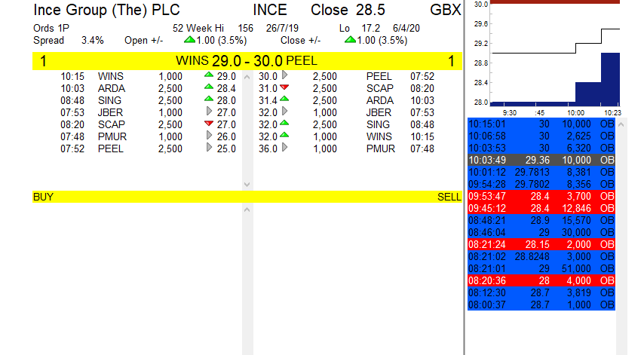
Task: Select the BUY label on yellow bar
Action: [x=43, y=197]
